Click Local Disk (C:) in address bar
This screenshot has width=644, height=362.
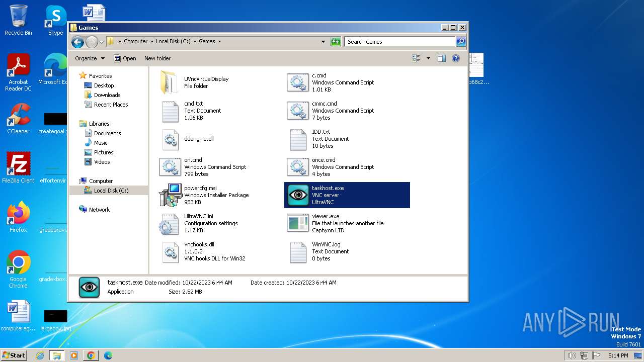(173, 42)
